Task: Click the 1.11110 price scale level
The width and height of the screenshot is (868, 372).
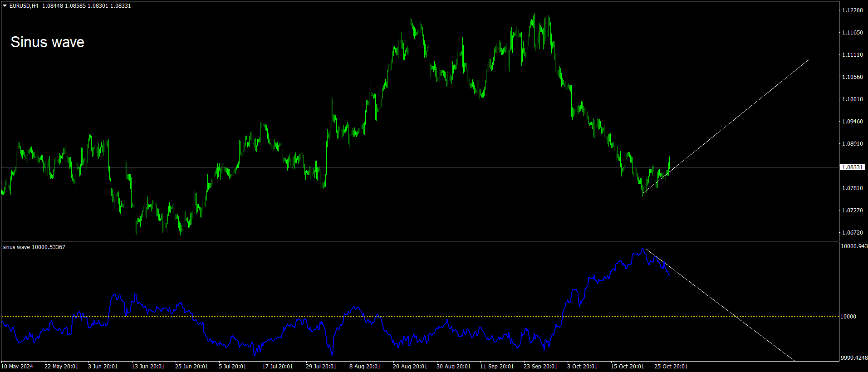Action: 852,55
